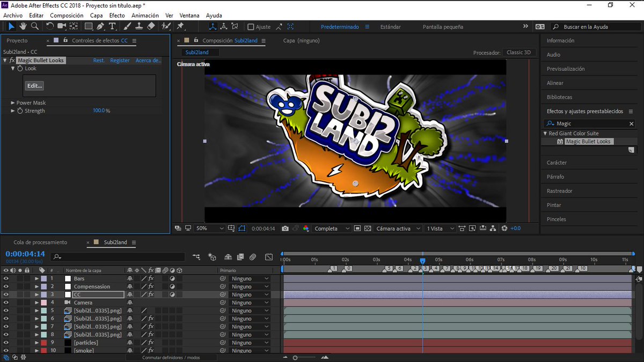Select the Pen tool
The height and width of the screenshot is (362, 644).
(100, 26)
